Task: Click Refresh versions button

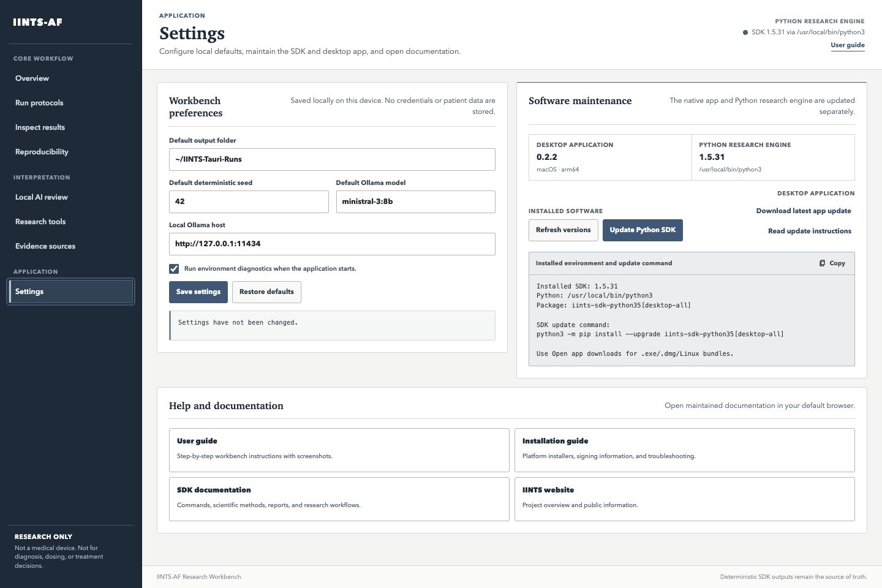Action: (563, 230)
